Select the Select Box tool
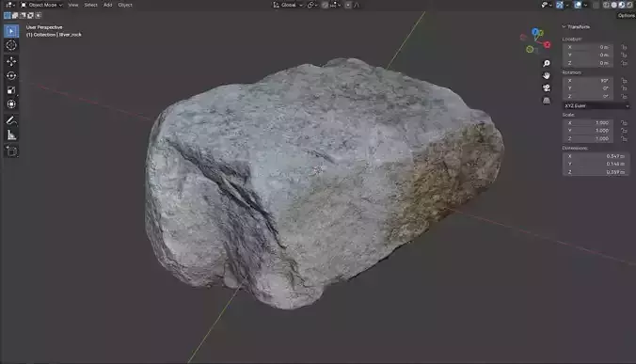The width and height of the screenshot is (636, 364). (x=11, y=31)
